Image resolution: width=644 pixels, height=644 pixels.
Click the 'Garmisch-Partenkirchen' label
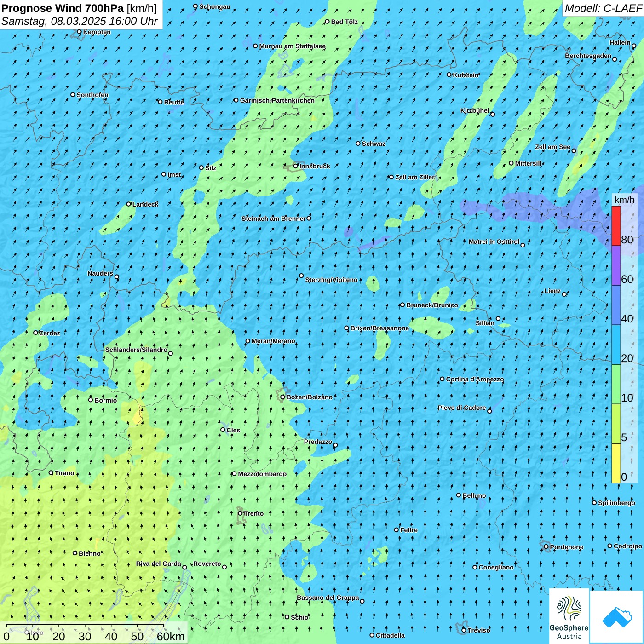pyautogui.click(x=277, y=100)
